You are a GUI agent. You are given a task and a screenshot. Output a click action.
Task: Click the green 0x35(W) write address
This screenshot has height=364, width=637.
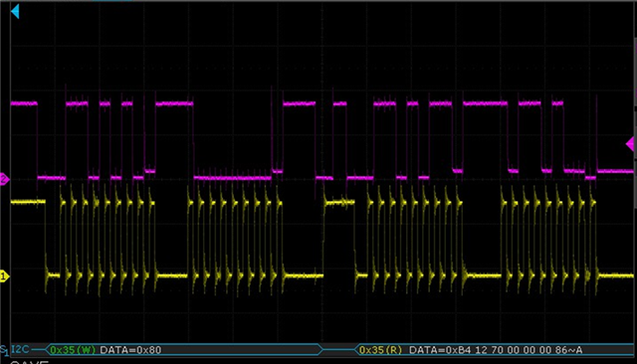[x=73, y=350]
